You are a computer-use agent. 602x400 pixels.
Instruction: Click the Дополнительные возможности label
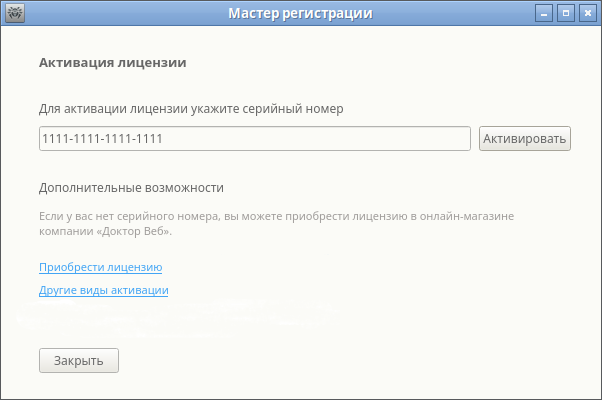click(131, 188)
